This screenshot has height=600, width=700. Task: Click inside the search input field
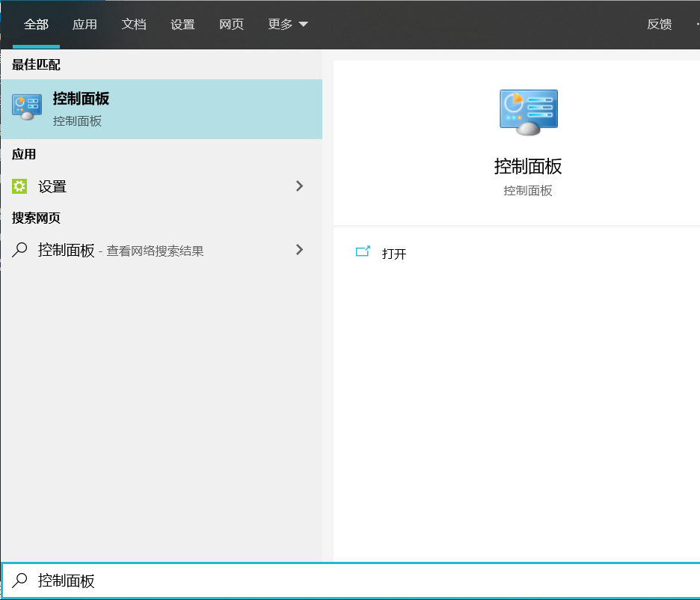pos(359,581)
